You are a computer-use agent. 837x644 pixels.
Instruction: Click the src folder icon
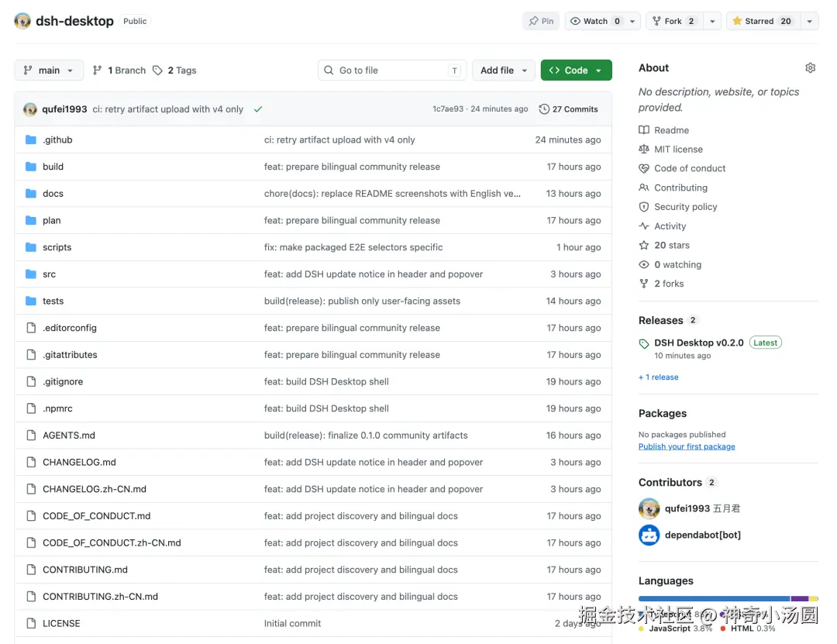point(31,274)
